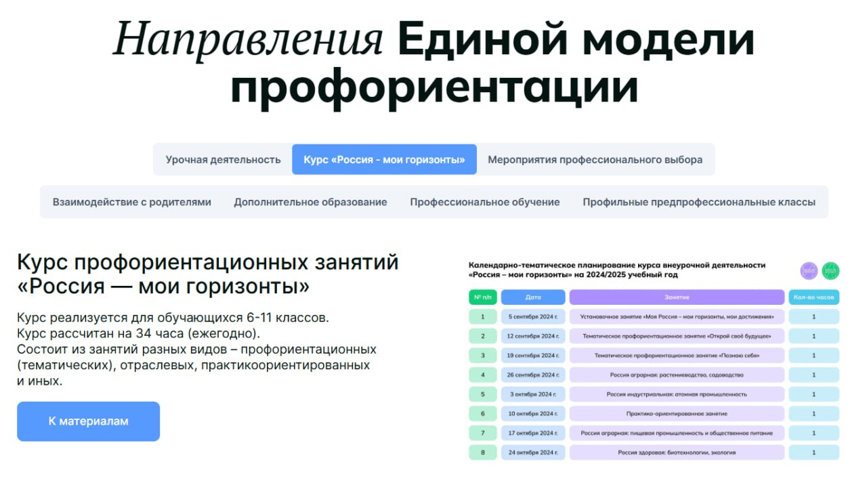The image size is (867, 504).
Task: Open «Взаимодействие с родителями» tab
Action: click(x=132, y=202)
